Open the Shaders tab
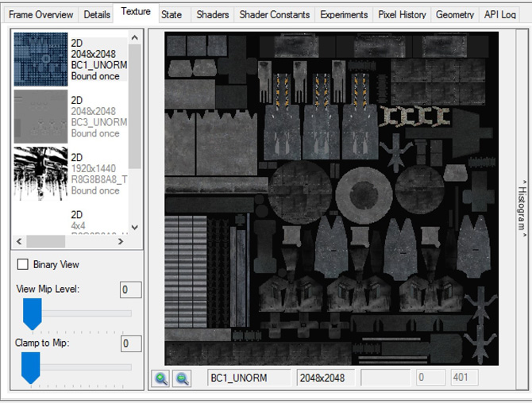This screenshot has height=403, width=532. click(212, 14)
